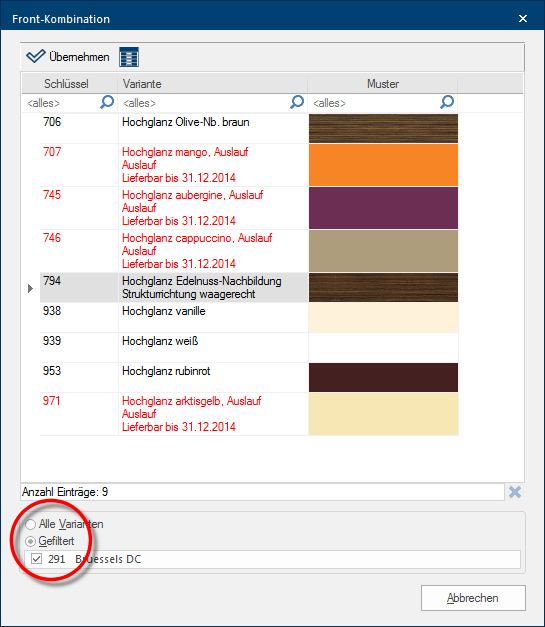Sort by the Variante column header
This screenshot has height=627, width=545.
[x=212, y=84]
